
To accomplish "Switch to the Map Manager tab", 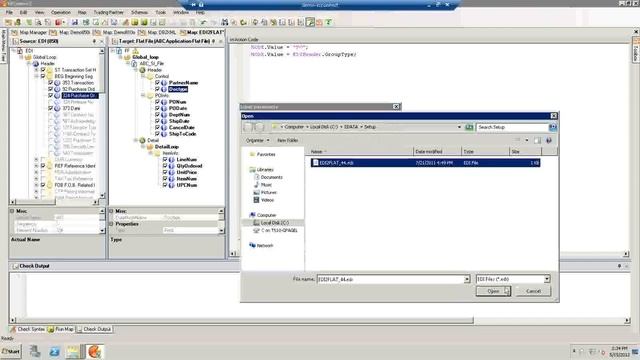I will point(29,32).
